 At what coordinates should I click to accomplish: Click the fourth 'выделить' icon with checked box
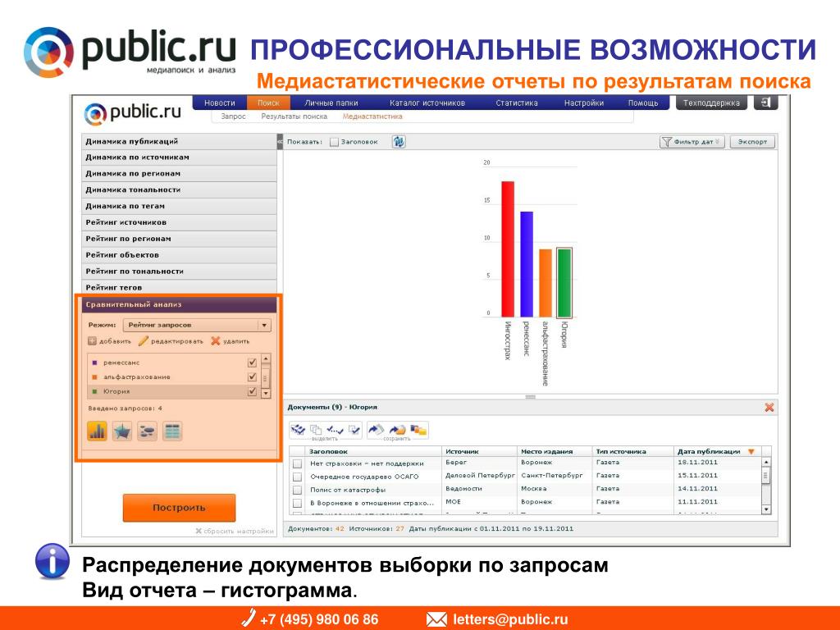[354, 430]
